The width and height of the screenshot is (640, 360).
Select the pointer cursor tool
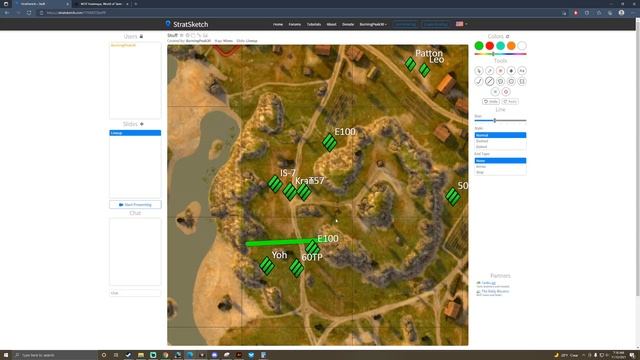point(479,71)
